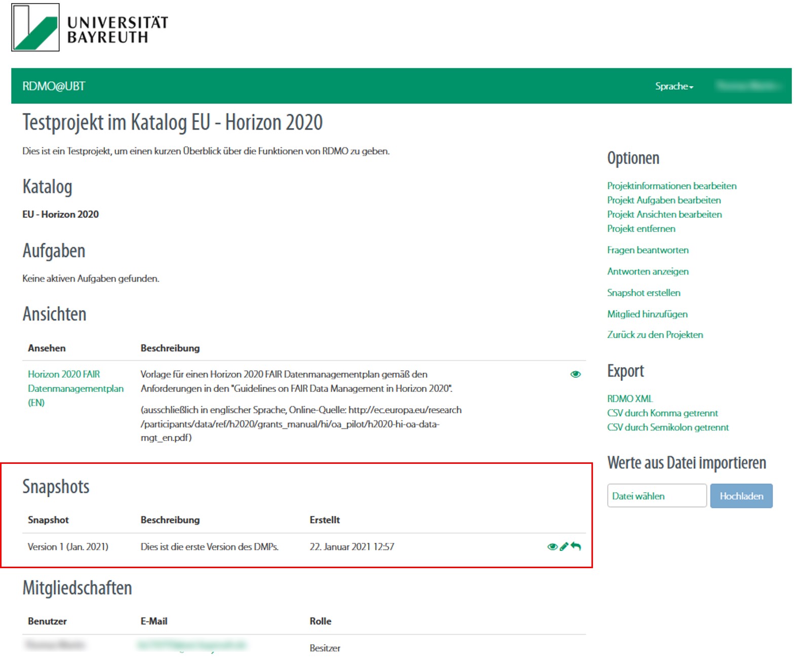The width and height of the screenshot is (795, 672).
Task: Export CSV durch Semikolon getrennt
Action: pos(668,427)
